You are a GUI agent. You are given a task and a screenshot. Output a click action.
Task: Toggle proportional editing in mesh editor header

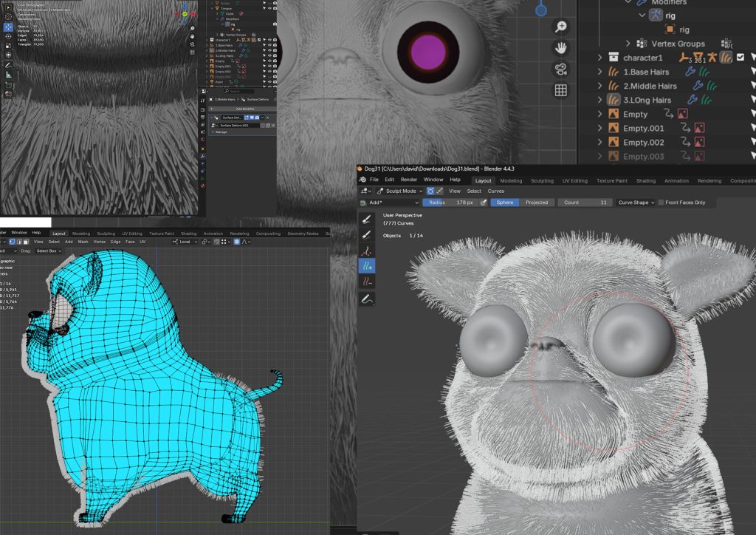pyautogui.click(x=237, y=242)
